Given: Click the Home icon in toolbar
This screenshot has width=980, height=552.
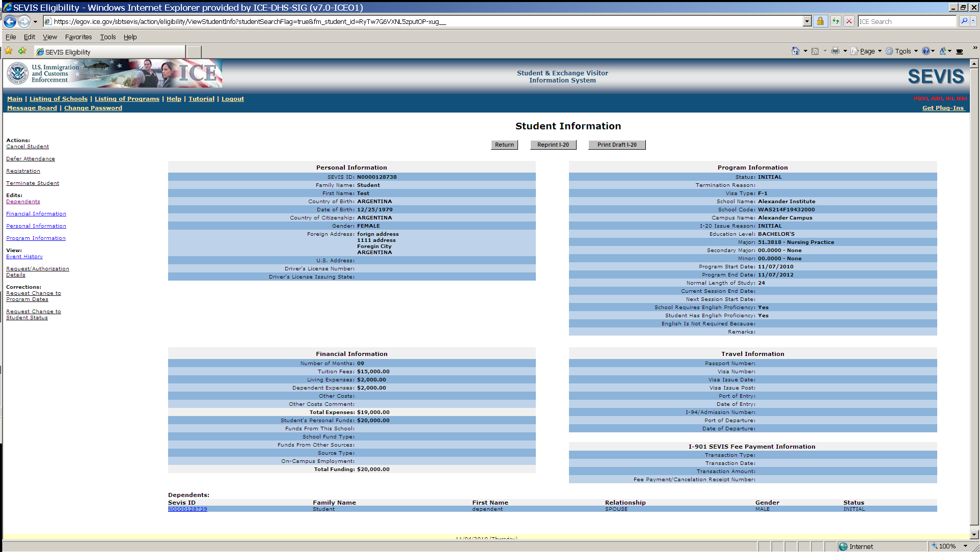Looking at the screenshot, I should [x=795, y=51].
